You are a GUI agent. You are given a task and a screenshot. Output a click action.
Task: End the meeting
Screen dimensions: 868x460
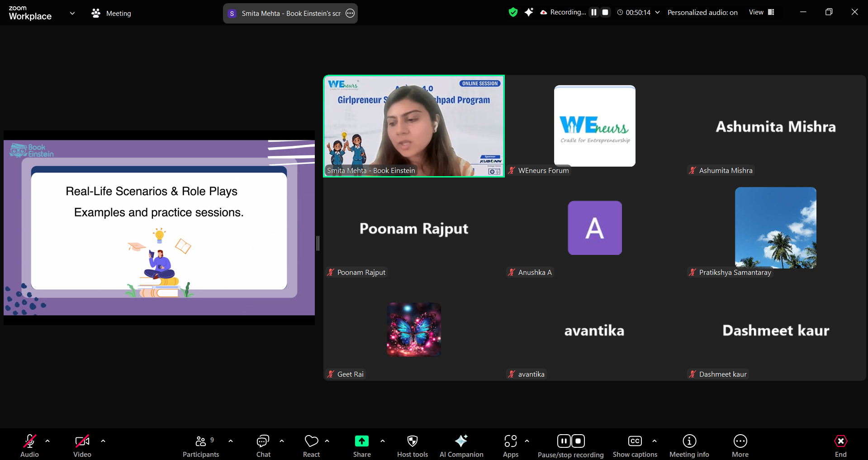click(841, 446)
